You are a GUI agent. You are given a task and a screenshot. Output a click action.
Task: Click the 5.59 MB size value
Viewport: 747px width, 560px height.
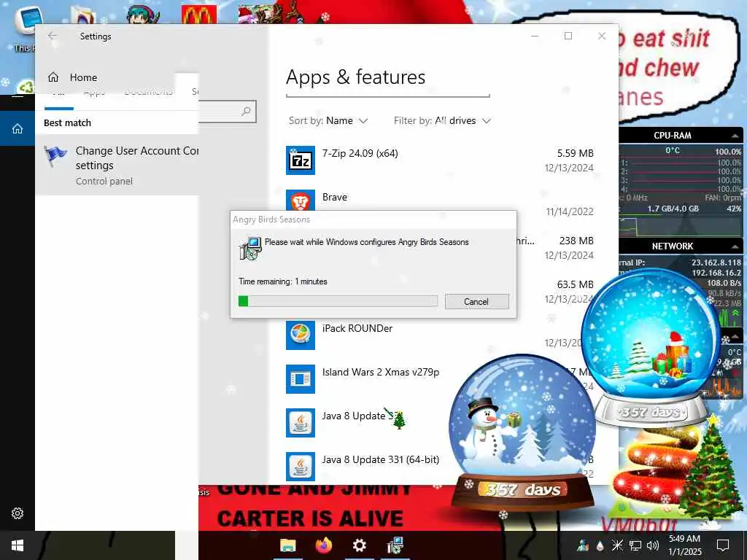coord(576,153)
